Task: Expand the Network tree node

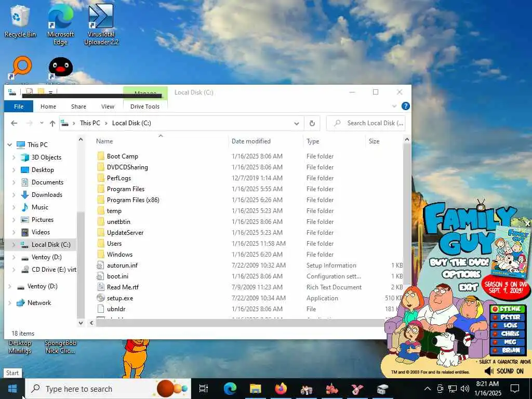Action: (x=9, y=303)
